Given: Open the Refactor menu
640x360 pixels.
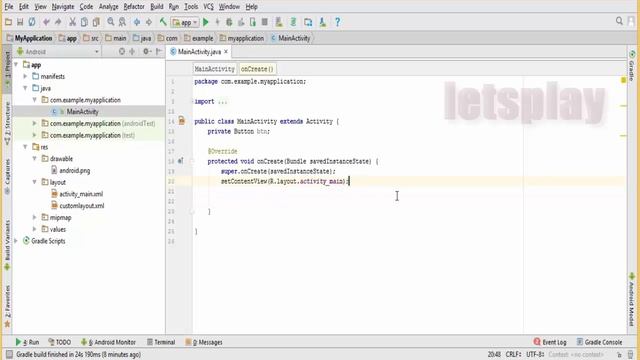Looking at the screenshot, I should (134, 7).
